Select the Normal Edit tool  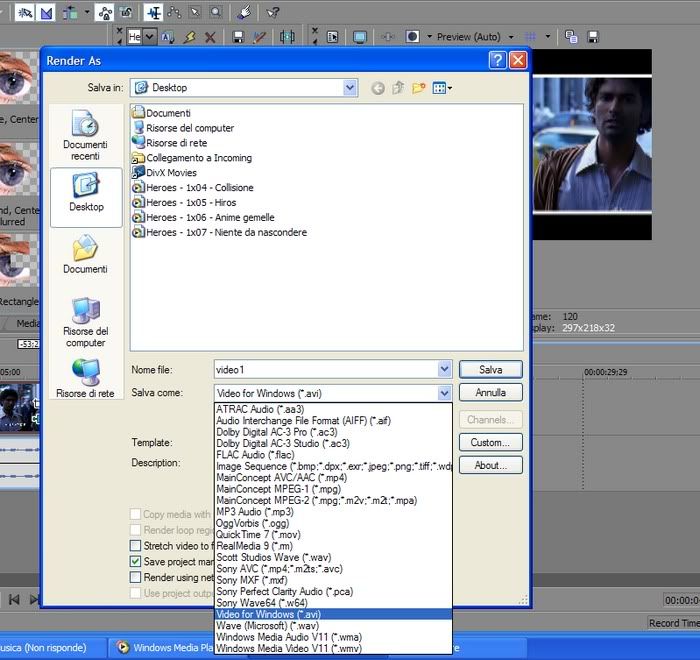tap(154, 13)
